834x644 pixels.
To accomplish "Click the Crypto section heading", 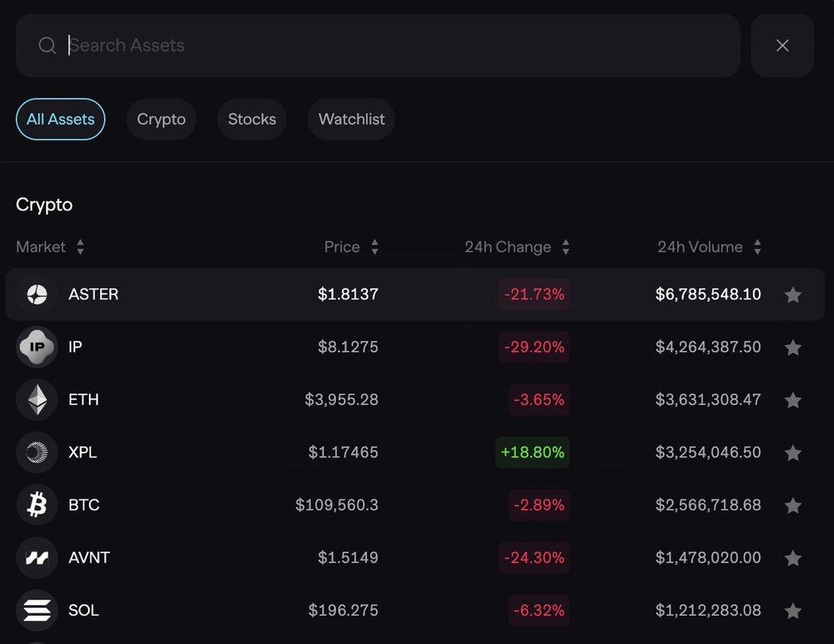I will 44,204.
